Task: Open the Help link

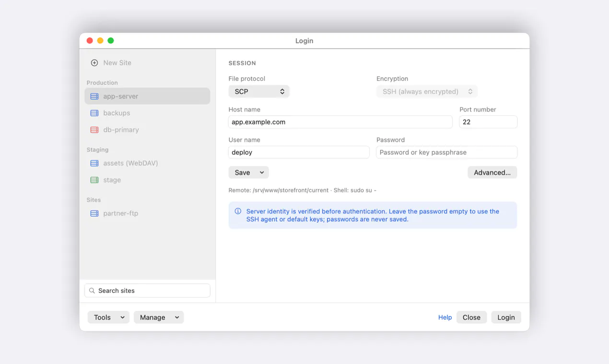Action: coord(445,317)
